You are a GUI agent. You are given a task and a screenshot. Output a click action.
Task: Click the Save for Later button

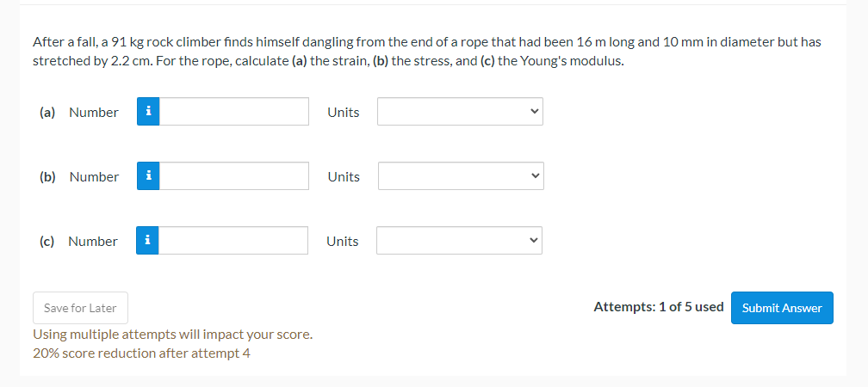pos(80,308)
